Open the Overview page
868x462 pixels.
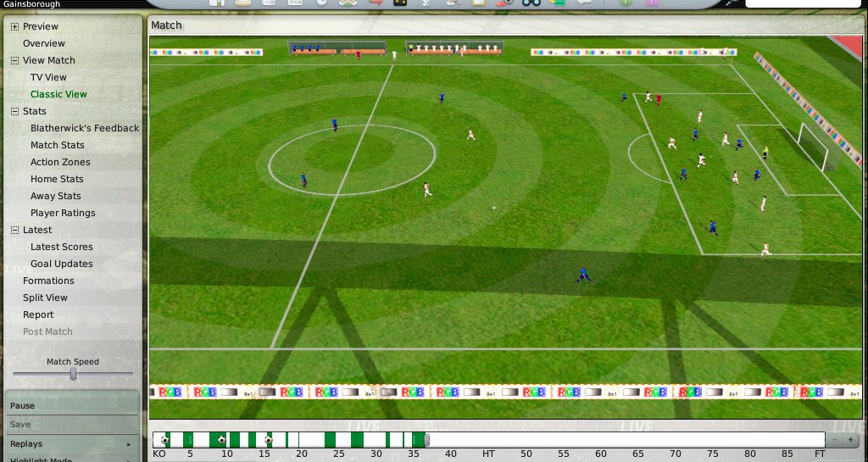point(44,43)
